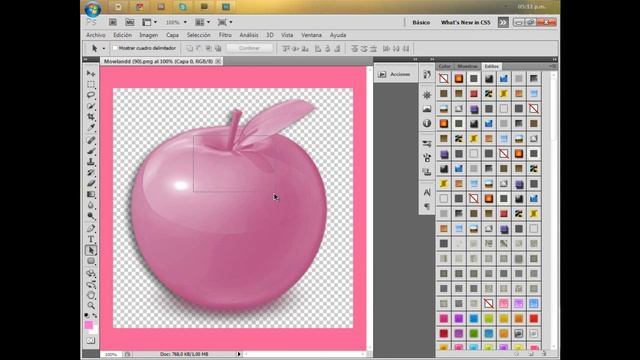Switch to the Color tab
The image size is (640, 360).
tap(444, 66)
